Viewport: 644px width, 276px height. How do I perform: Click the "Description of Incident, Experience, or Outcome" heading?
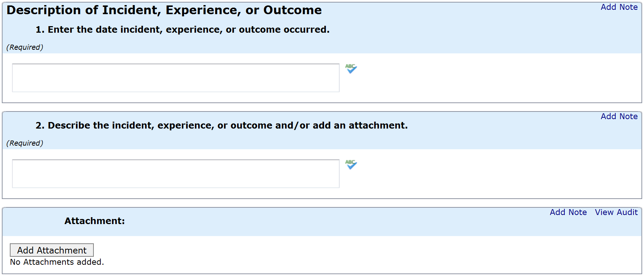point(164,10)
